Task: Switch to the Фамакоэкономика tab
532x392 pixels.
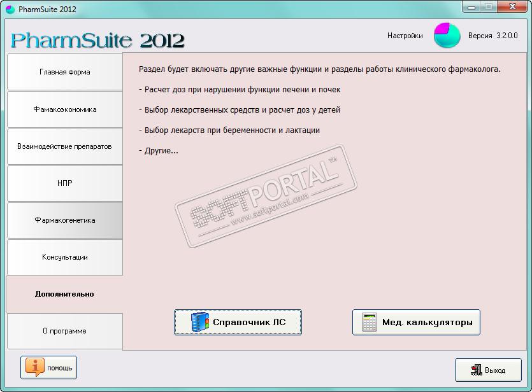Action: (65, 109)
